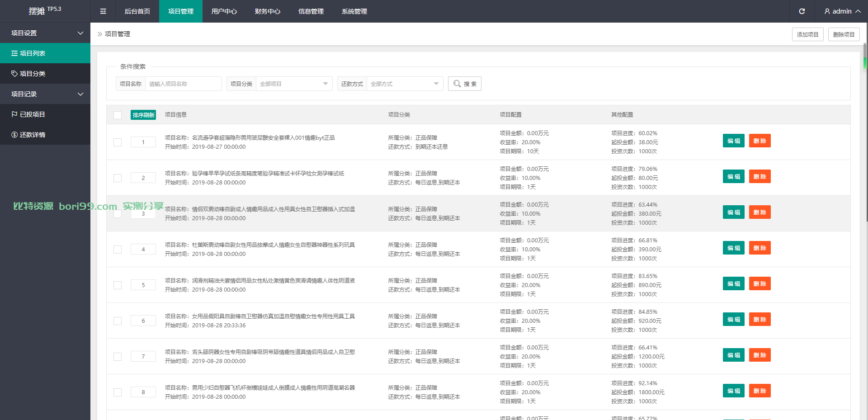The image size is (868, 420).
Task: Click the 项目列表 list icon in sidebar
Action: [14, 53]
